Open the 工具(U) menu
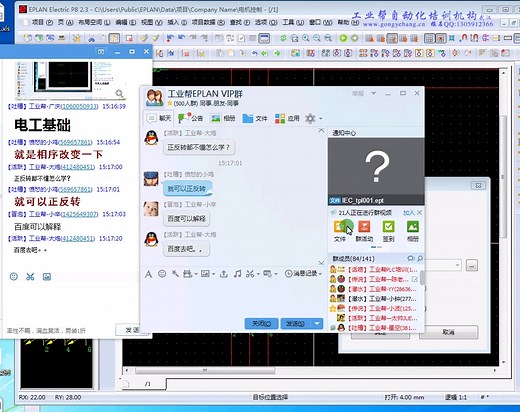This screenshot has width=520, height=412. point(293,22)
